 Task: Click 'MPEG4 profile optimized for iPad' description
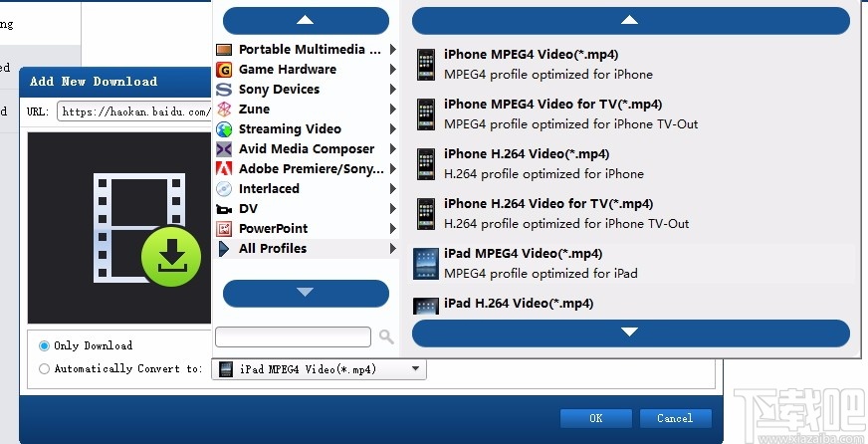pos(541,274)
